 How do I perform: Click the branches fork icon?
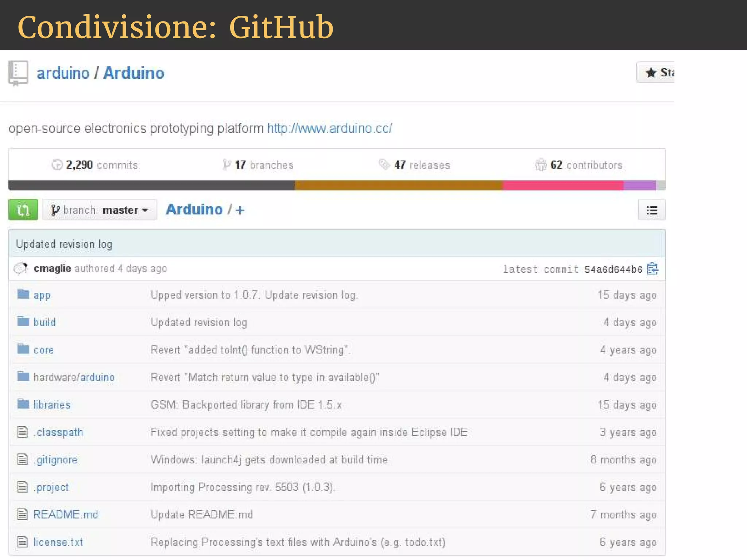coord(227,165)
